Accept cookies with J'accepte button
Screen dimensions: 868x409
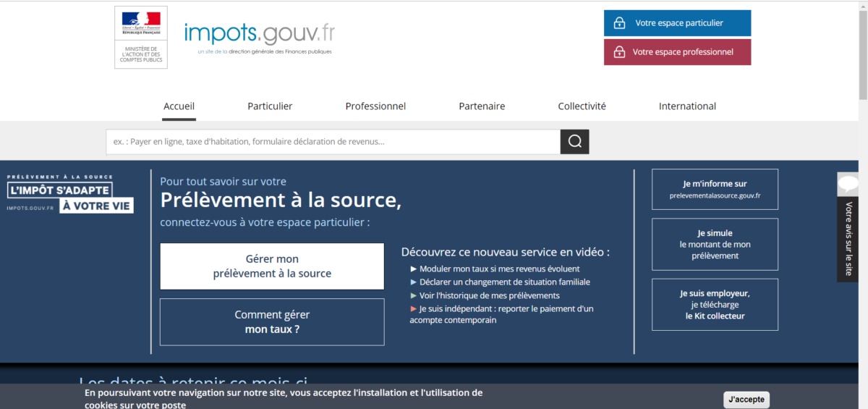(x=746, y=400)
